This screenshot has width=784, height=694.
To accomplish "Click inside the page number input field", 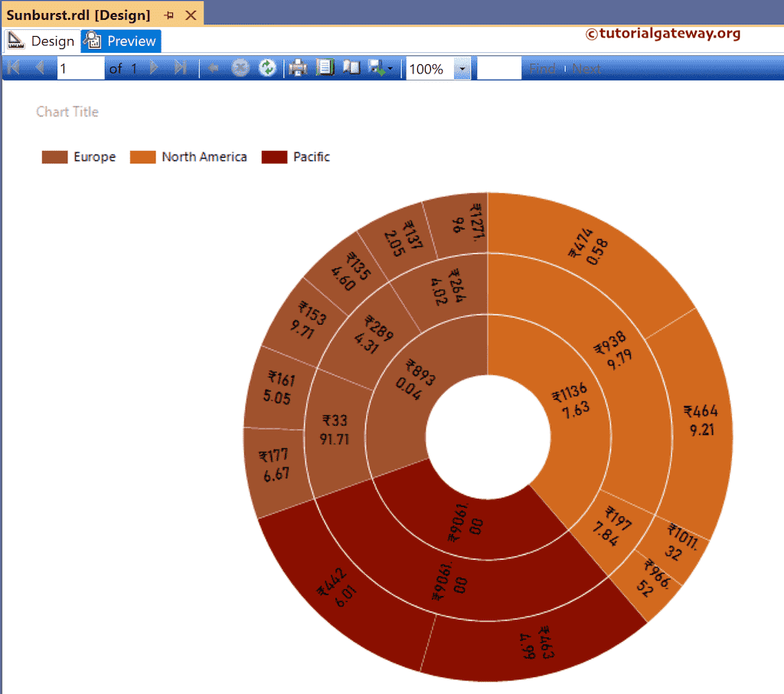I will tap(80, 67).
